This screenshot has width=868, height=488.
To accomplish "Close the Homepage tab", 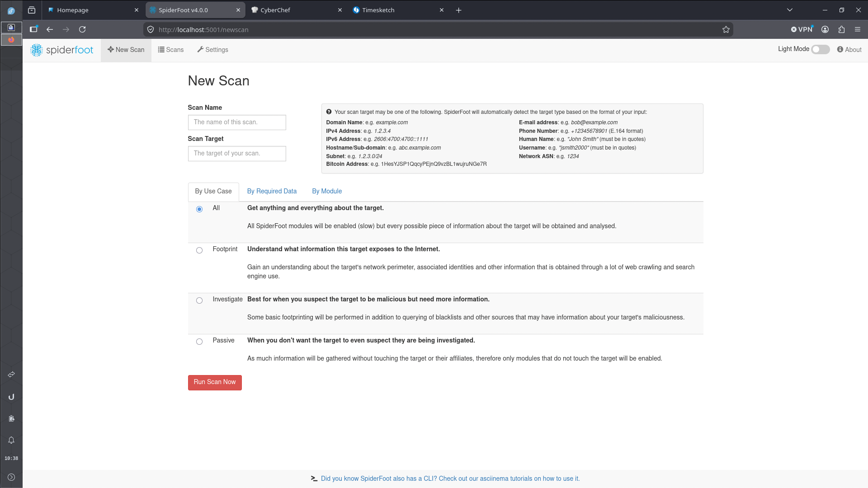I will point(137,10).
